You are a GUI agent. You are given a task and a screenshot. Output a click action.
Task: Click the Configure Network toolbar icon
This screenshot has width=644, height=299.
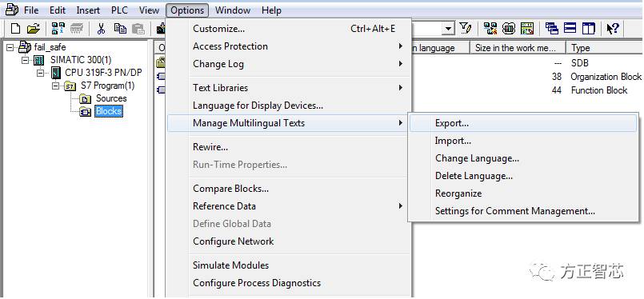[x=490, y=28]
